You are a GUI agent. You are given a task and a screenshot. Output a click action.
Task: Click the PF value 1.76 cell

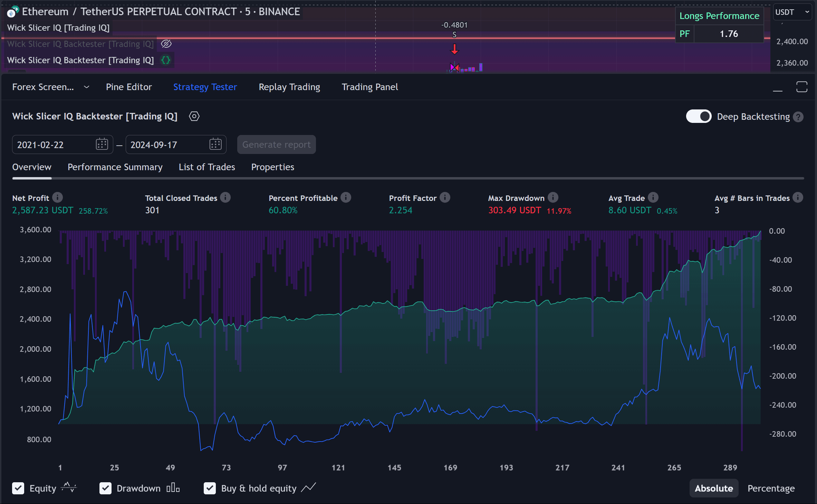coord(729,34)
